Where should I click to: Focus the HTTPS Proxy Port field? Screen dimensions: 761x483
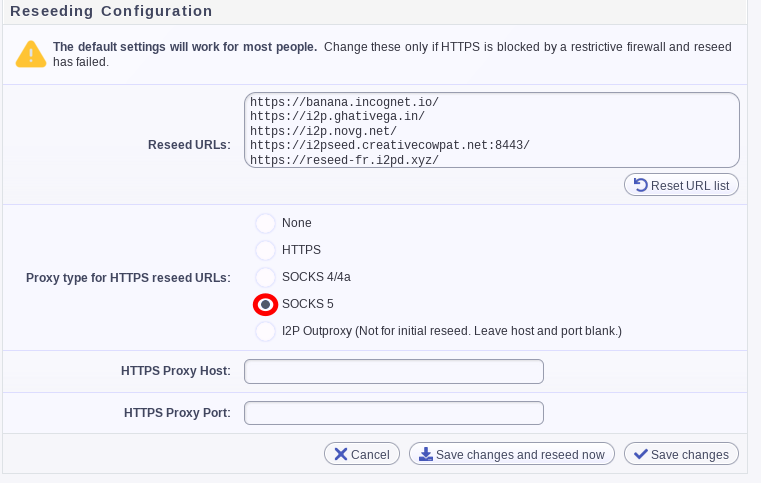pos(393,413)
